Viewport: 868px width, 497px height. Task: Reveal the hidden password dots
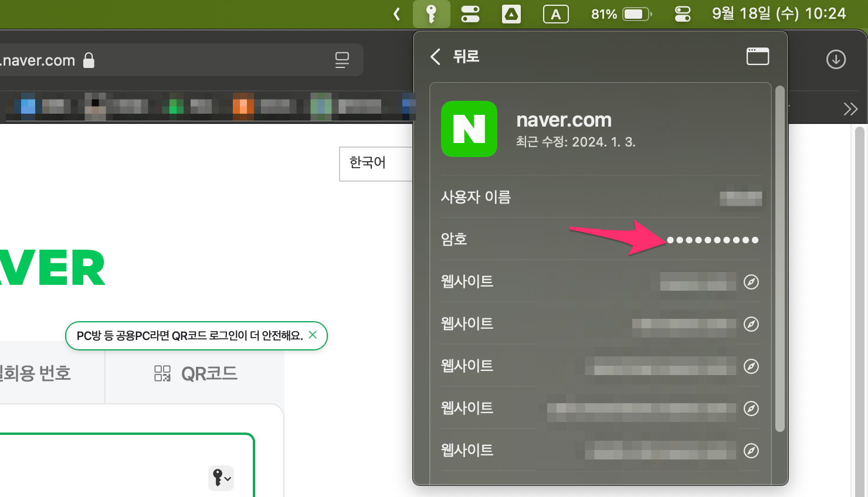[713, 240]
